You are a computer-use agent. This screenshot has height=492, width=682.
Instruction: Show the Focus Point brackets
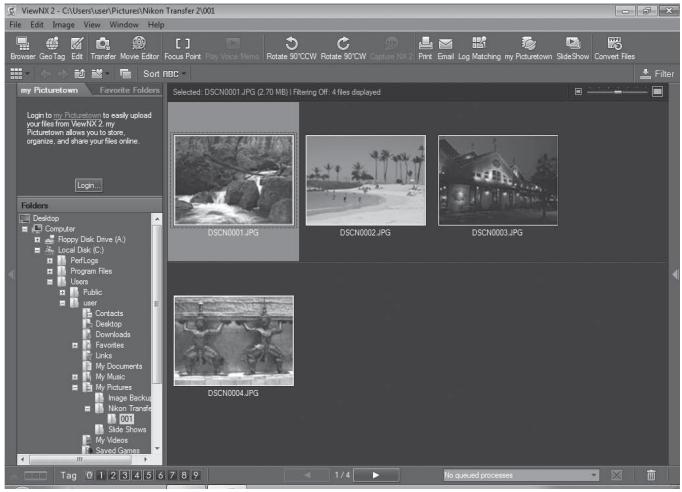coord(183,48)
